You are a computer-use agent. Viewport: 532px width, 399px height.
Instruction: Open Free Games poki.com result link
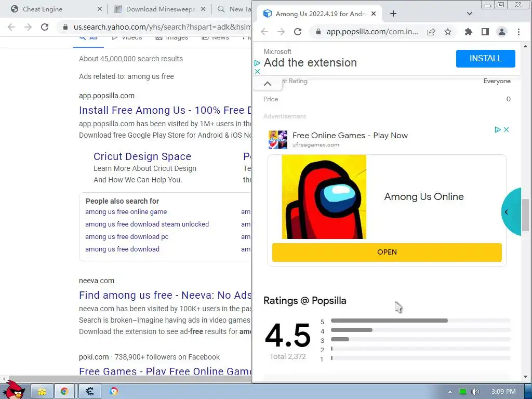click(165, 371)
